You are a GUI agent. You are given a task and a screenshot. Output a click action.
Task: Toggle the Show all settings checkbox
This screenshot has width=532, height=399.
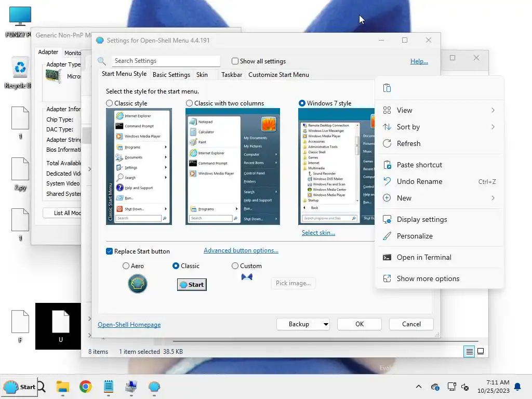coord(235,61)
